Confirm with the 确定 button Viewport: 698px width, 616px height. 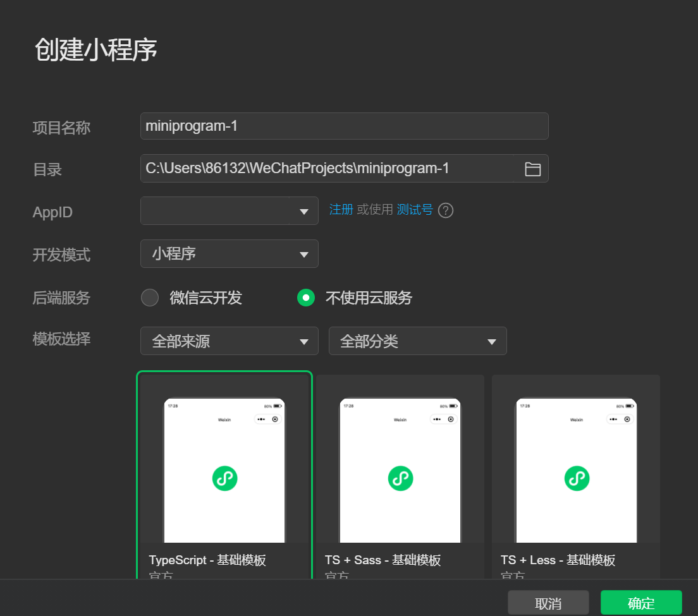pyautogui.click(x=641, y=603)
